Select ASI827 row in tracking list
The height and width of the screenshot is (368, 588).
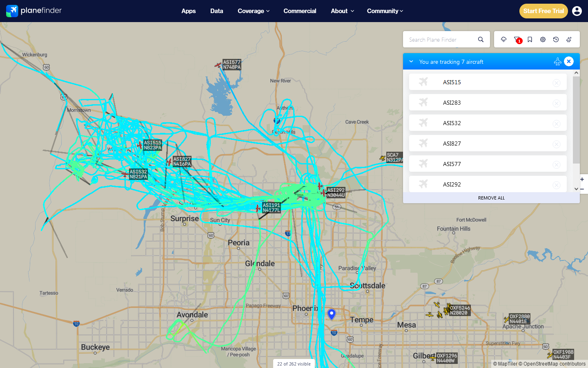pos(488,143)
